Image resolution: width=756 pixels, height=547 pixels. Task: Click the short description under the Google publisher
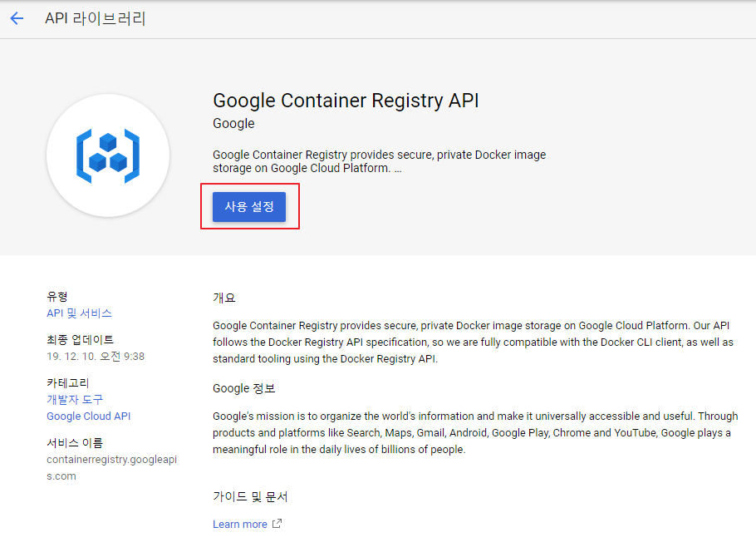[380, 161]
